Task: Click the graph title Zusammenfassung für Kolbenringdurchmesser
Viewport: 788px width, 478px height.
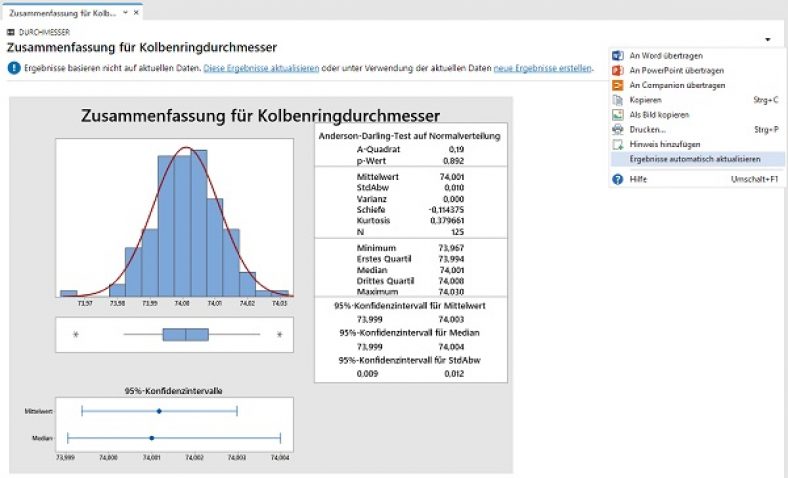Action: pyautogui.click(x=260, y=116)
